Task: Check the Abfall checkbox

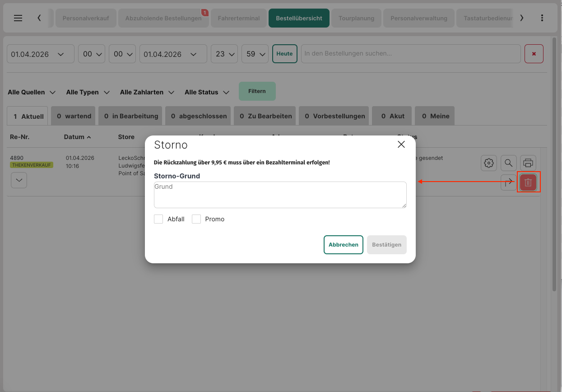Action: (x=158, y=219)
